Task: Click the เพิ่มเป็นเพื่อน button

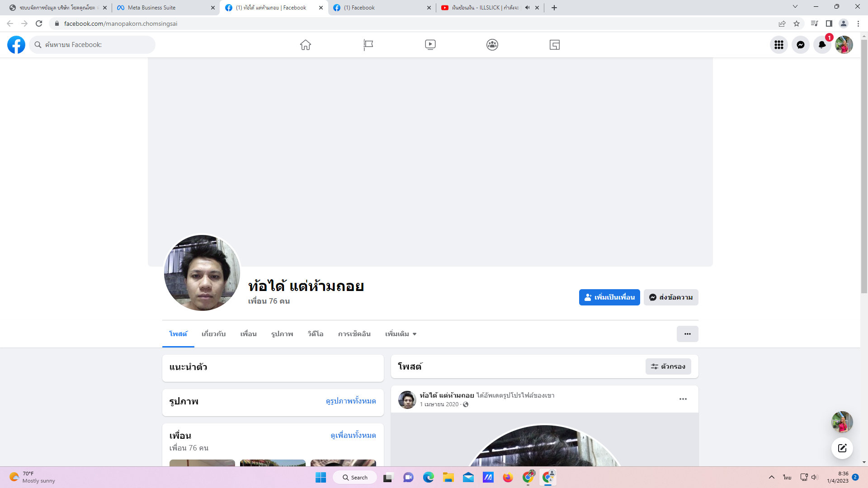Action: (609, 297)
